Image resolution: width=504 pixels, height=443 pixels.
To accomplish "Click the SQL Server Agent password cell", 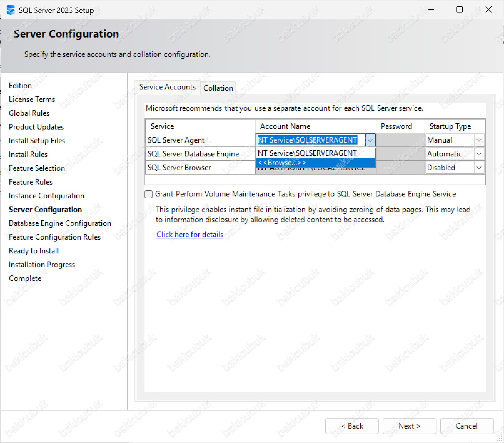I will coord(400,140).
